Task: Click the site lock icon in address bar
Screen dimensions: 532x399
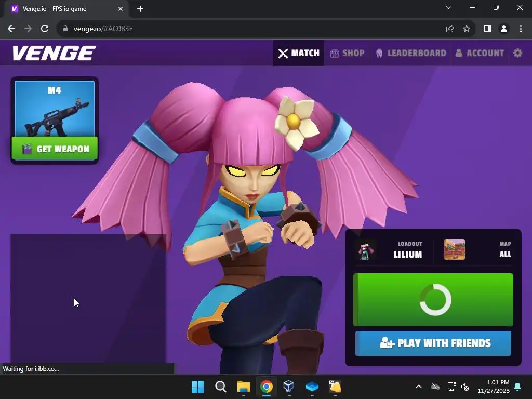Action: [x=65, y=29]
